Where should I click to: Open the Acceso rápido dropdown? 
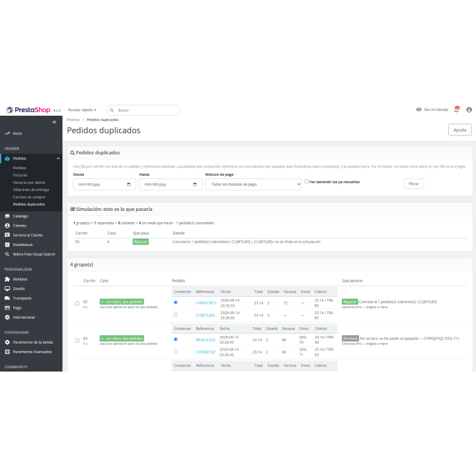coord(82,110)
